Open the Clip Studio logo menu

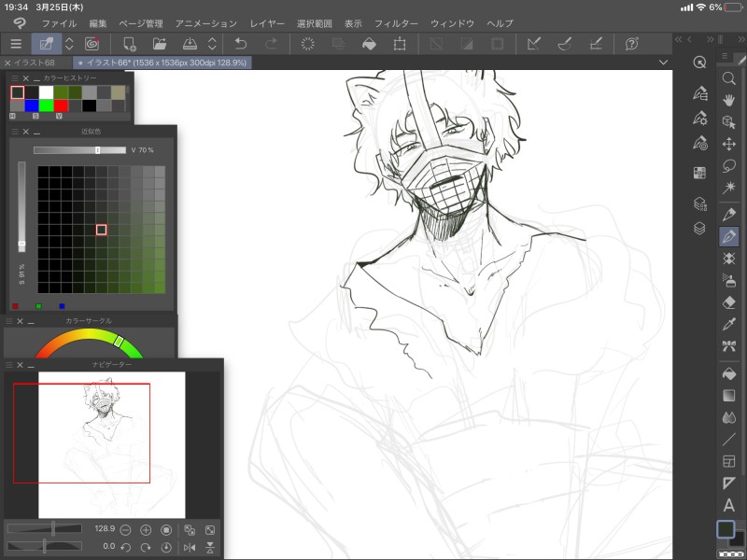click(x=19, y=22)
